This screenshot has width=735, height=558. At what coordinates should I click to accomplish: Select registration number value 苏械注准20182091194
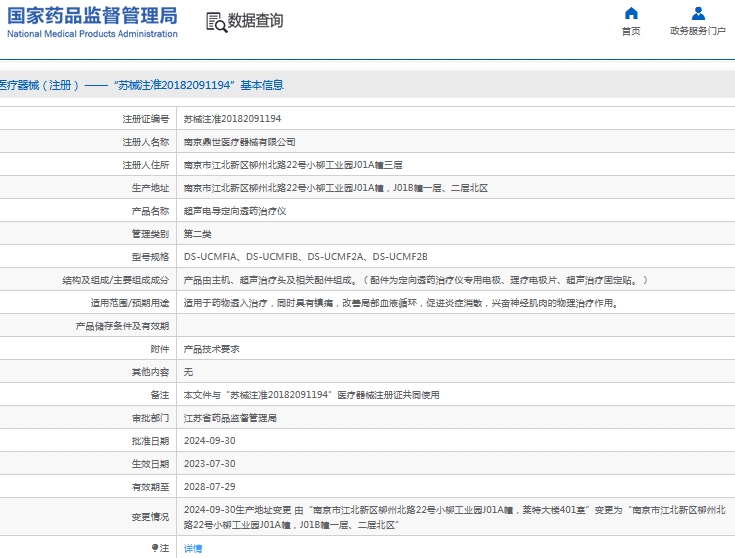tap(232, 119)
